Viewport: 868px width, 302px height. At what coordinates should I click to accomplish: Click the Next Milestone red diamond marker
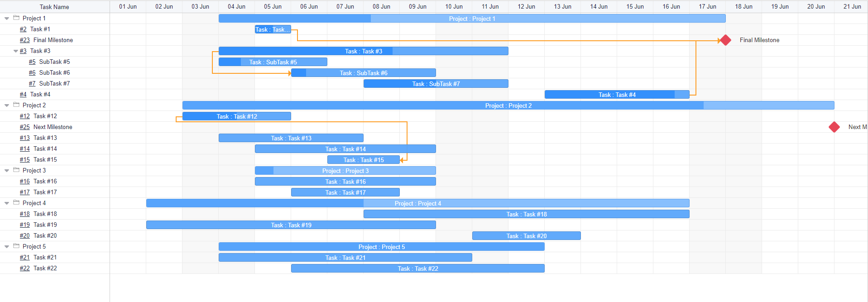tap(834, 127)
